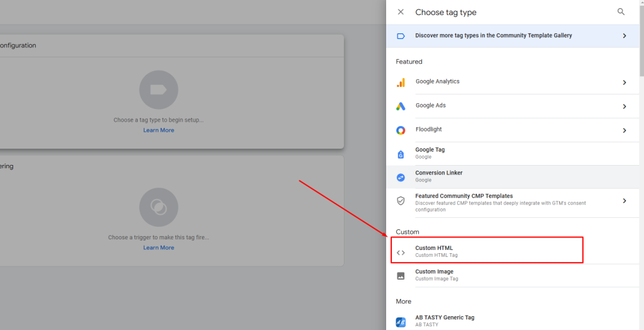
Task: Click the Community Template Gallery tag icon
Action: pyautogui.click(x=401, y=36)
